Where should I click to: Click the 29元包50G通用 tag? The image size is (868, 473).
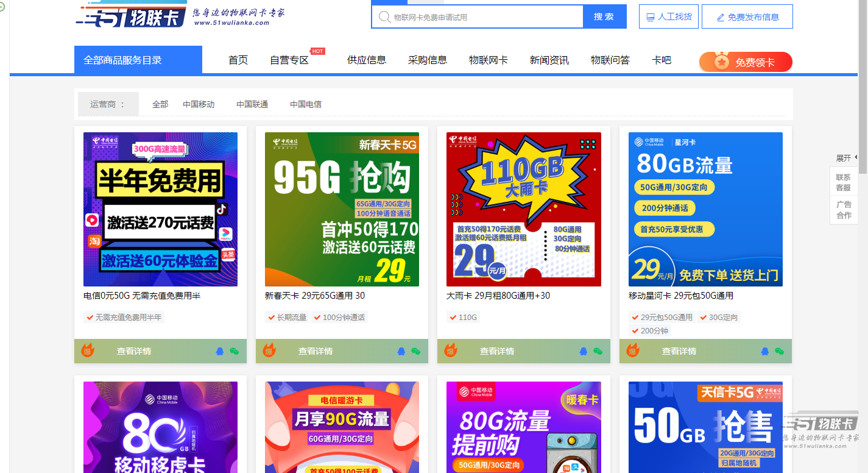(x=662, y=317)
